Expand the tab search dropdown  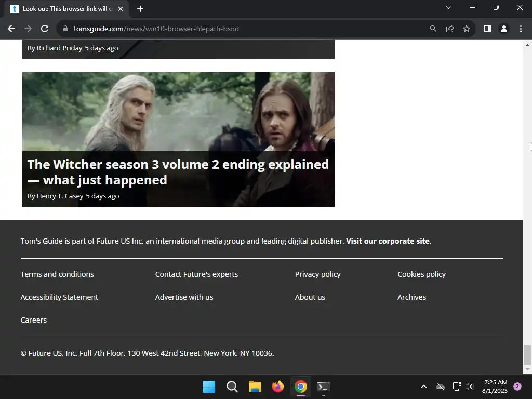coord(448,7)
